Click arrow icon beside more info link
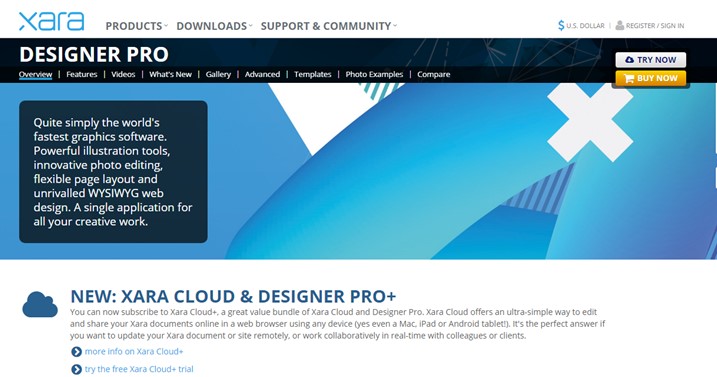Screen dimensions: 717x377 point(76,352)
